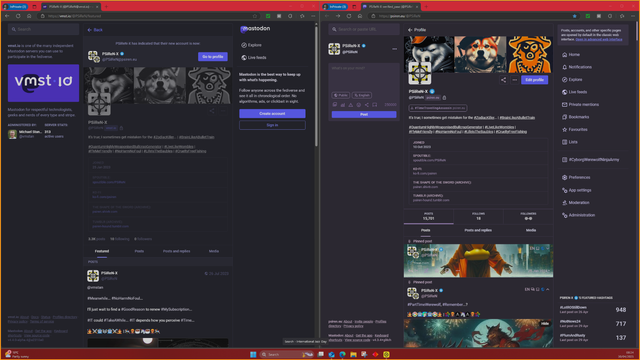
Task: Hide the werewolf fireworks image via Hide button
Action: pos(545,324)
